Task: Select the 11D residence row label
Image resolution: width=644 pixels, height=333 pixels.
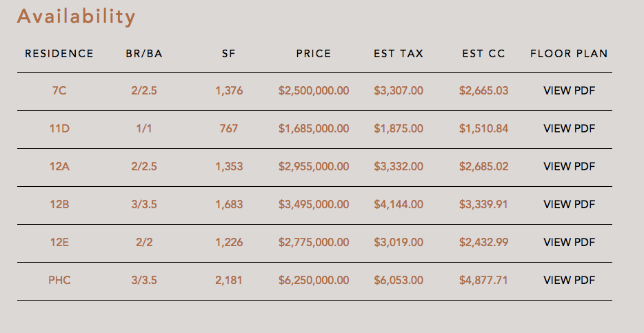Action: [59, 128]
